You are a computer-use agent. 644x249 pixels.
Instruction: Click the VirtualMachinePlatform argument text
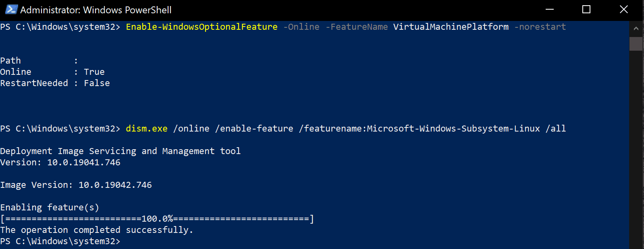[x=451, y=27]
